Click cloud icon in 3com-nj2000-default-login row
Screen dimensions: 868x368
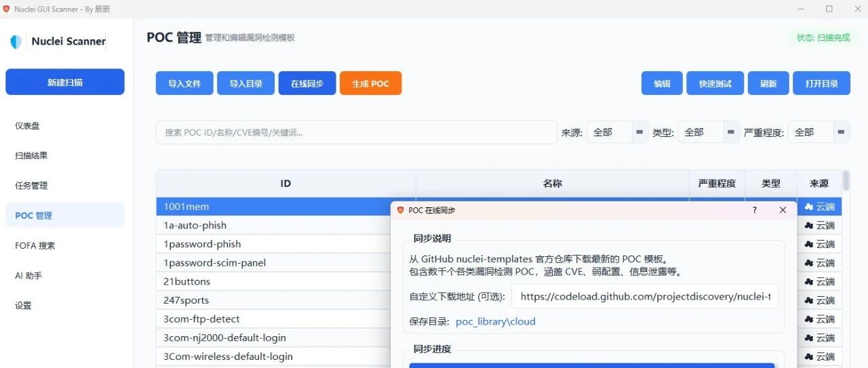[x=808, y=338]
